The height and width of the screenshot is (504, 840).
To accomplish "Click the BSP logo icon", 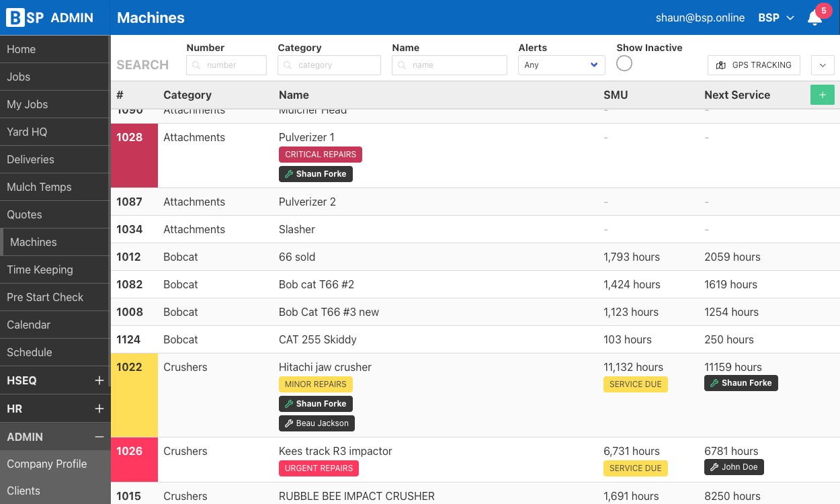I will (x=15, y=17).
